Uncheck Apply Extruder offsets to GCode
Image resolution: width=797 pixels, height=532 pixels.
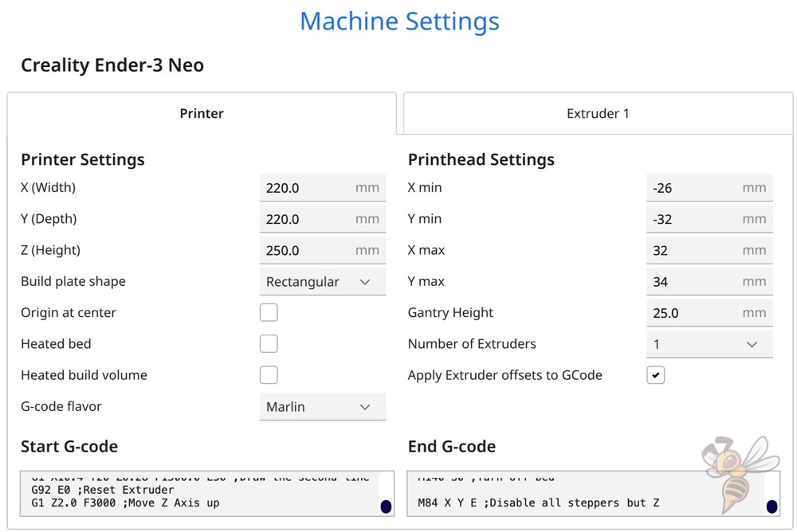point(655,374)
